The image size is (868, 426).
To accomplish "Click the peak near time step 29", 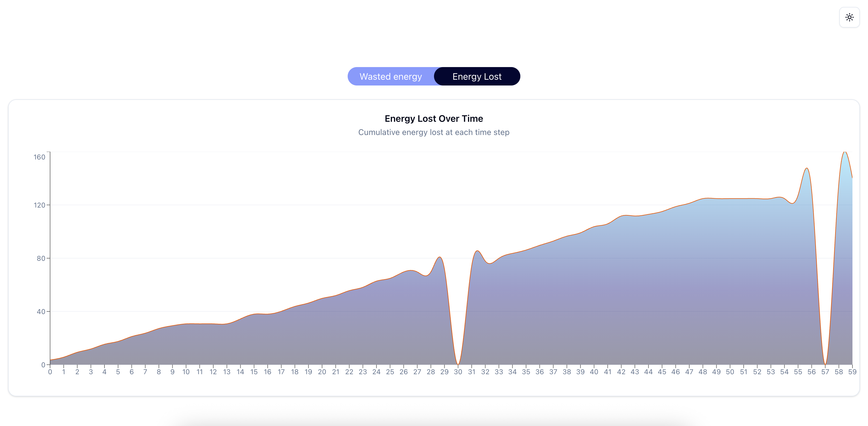I will pos(439,258).
